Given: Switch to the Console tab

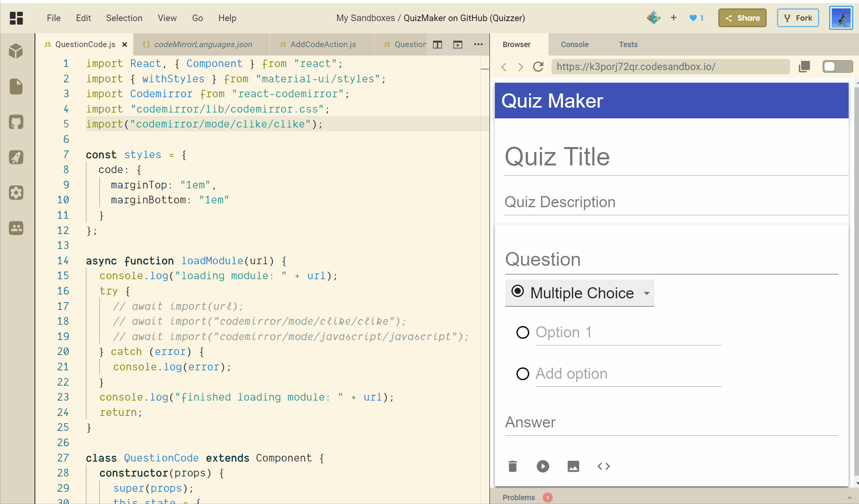Looking at the screenshot, I should pos(575,44).
